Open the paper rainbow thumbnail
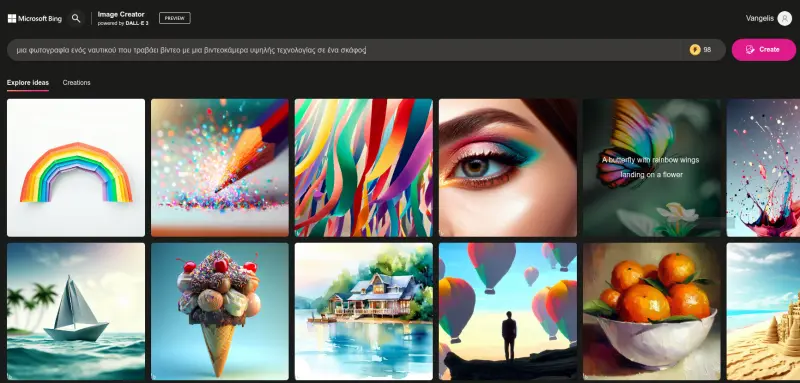The height and width of the screenshot is (383, 800). (x=76, y=168)
